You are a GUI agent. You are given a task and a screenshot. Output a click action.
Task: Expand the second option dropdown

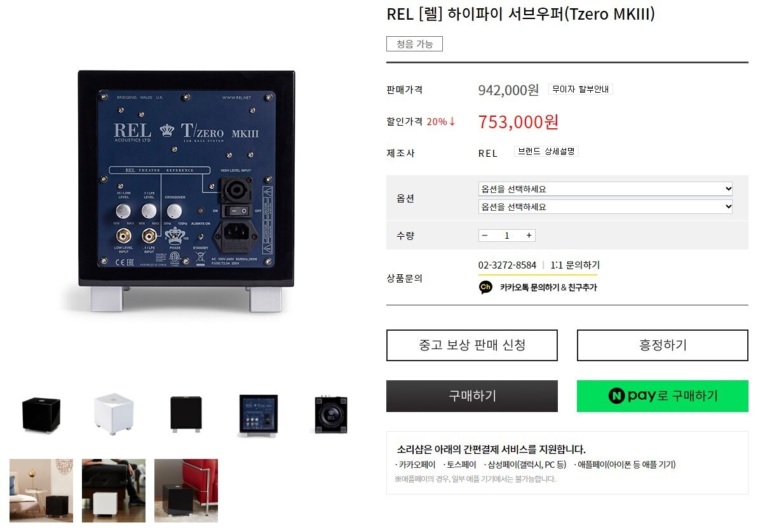[606, 206]
